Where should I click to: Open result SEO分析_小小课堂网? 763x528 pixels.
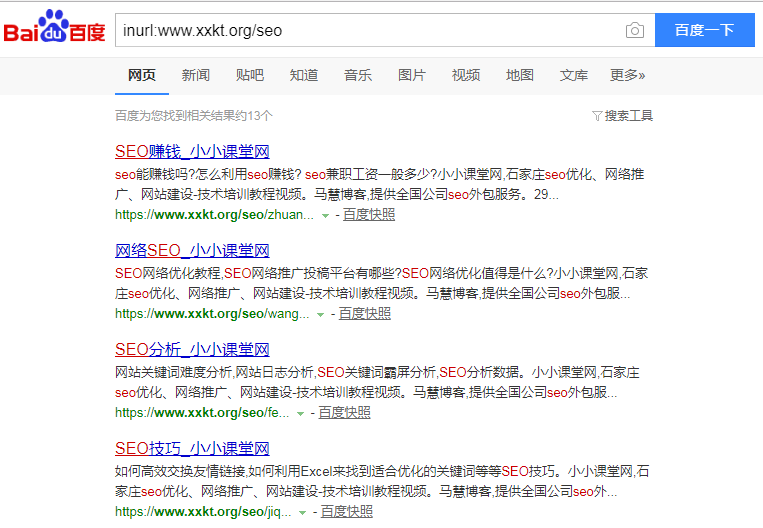click(192, 349)
